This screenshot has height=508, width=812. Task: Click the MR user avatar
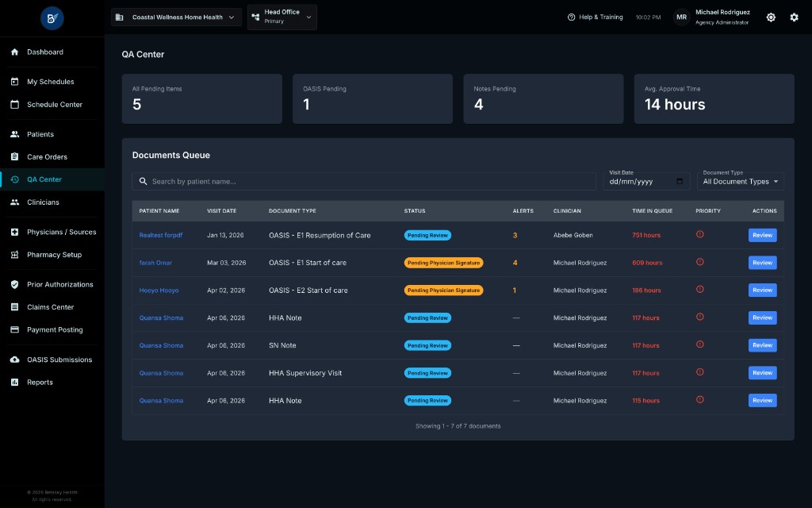(681, 17)
